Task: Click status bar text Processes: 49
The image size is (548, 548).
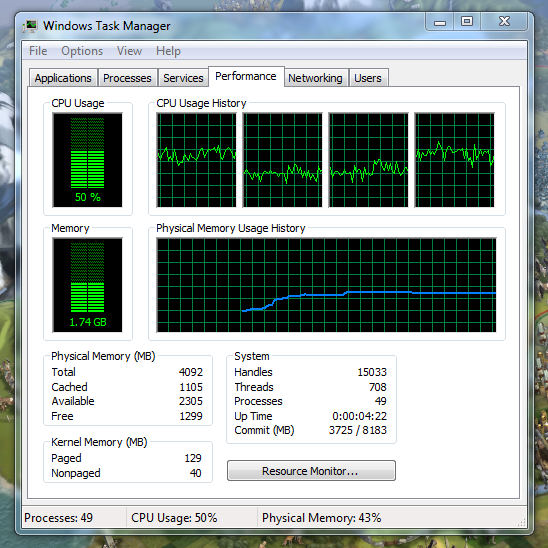Action: tap(58, 518)
